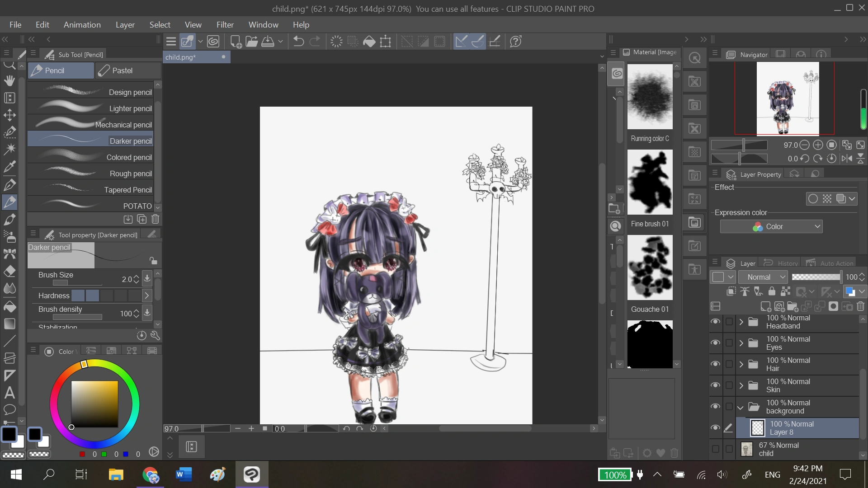
Task: Create a new folder in the Layer palette
Action: click(793, 306)
